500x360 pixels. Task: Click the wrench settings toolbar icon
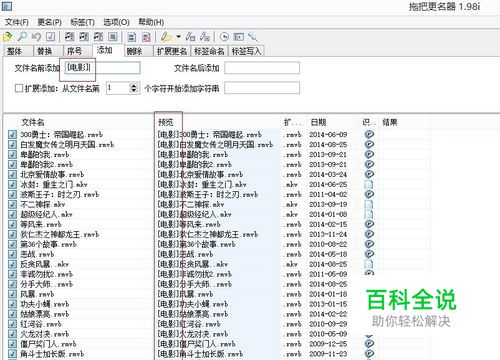(253, 36)
